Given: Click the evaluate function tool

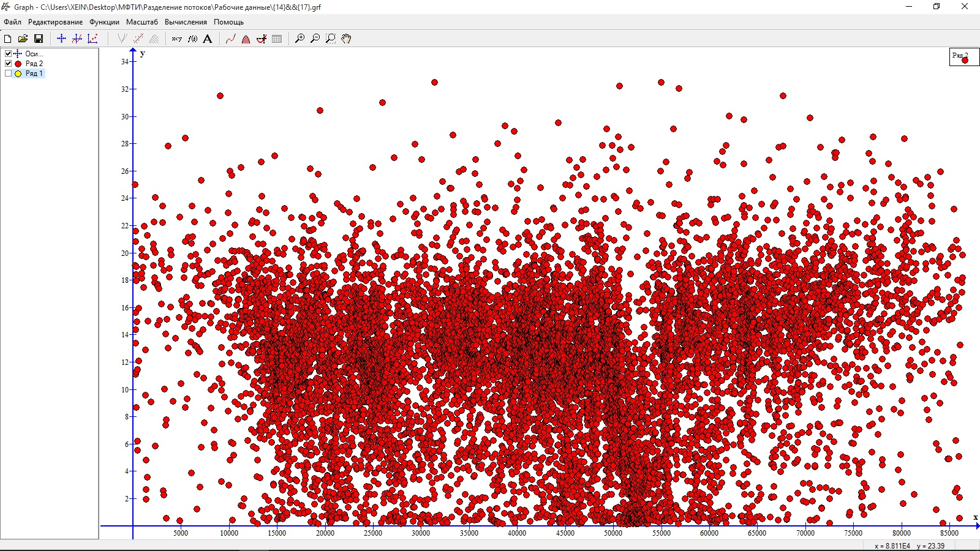Looking at the screenshot, I should (x=262, y=39).
